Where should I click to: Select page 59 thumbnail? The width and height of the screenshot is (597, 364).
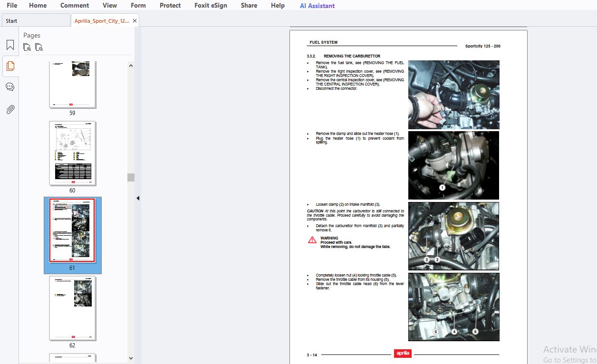(x=72, y=85)
